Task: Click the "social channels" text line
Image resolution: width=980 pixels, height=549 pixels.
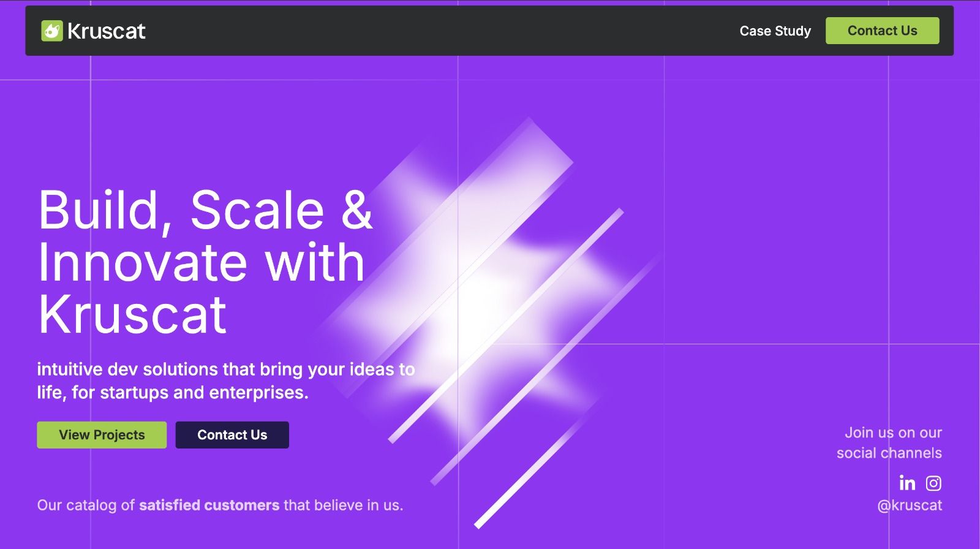Action: click(889, 453)
